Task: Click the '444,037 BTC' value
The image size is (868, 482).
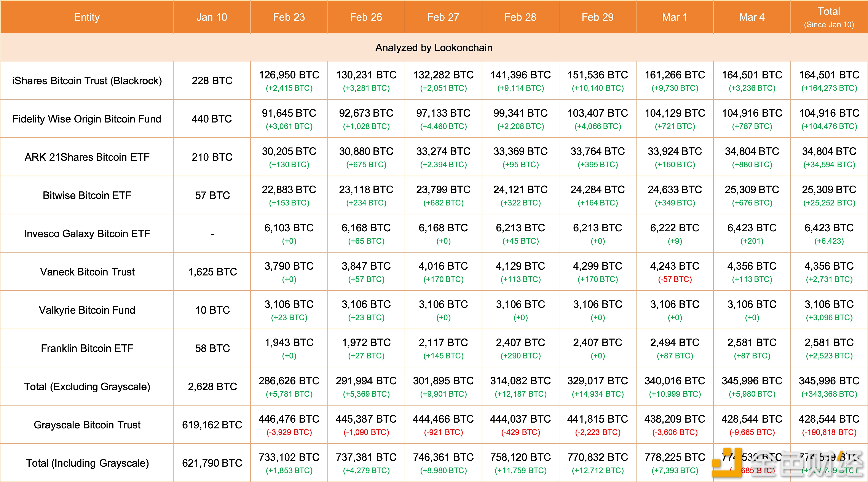Action: [520, 419]
